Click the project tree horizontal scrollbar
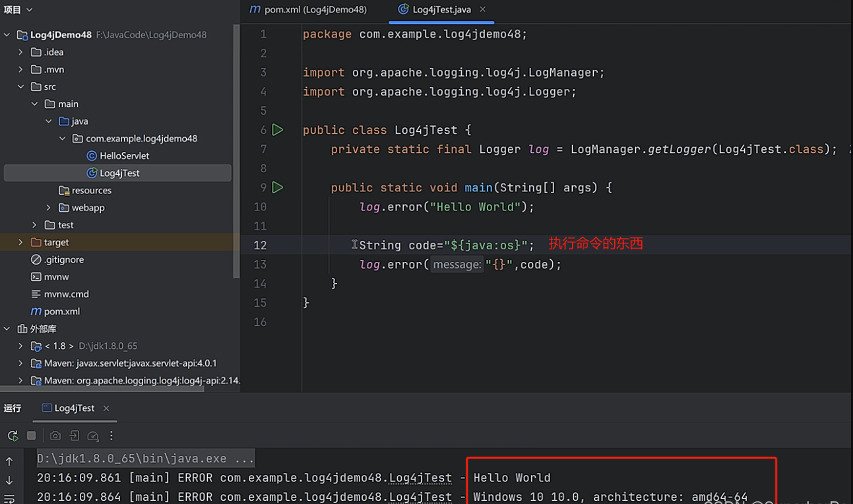Viewport: 853px width, 504px height. [102, 389]
